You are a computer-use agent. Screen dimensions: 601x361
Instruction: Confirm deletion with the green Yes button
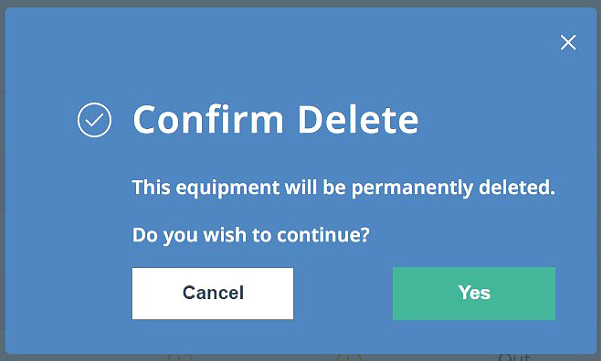pos(474,294)
